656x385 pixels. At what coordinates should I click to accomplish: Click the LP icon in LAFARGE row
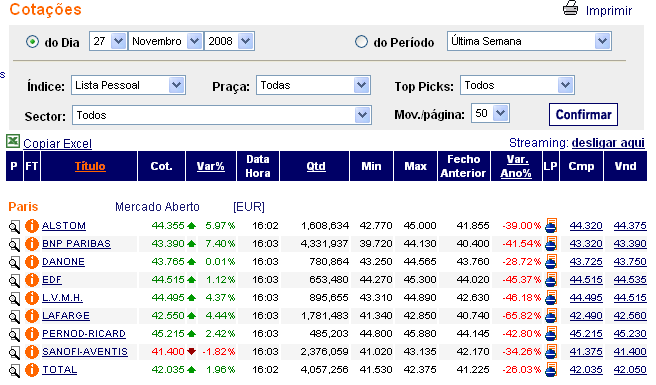click(x=551, y=316)
